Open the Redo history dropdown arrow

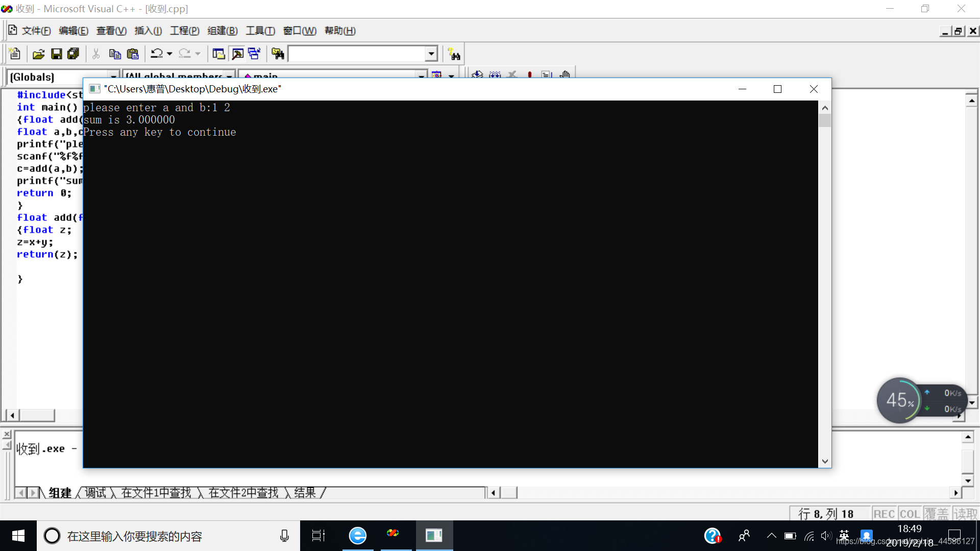[x=198, y=54]
